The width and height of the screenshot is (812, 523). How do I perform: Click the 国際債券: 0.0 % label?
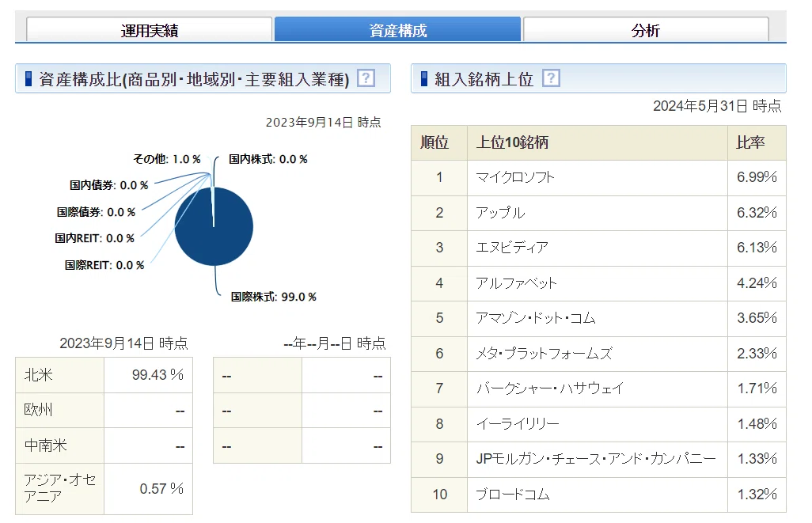coord(96,212)
